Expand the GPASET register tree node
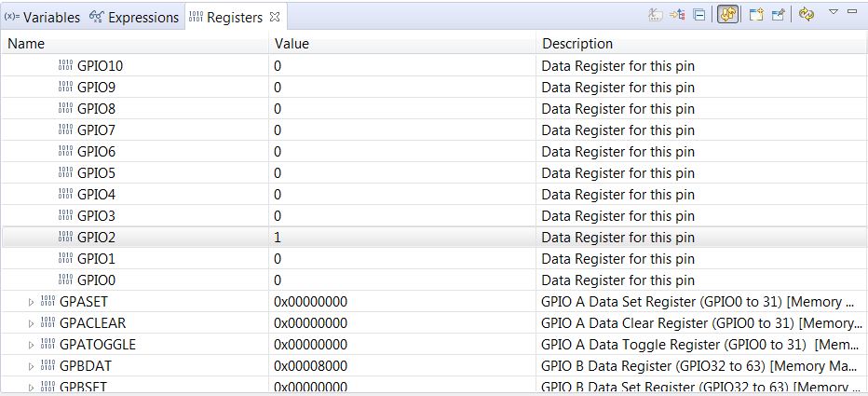Viewport: 868px width, 396px height. 31,302
